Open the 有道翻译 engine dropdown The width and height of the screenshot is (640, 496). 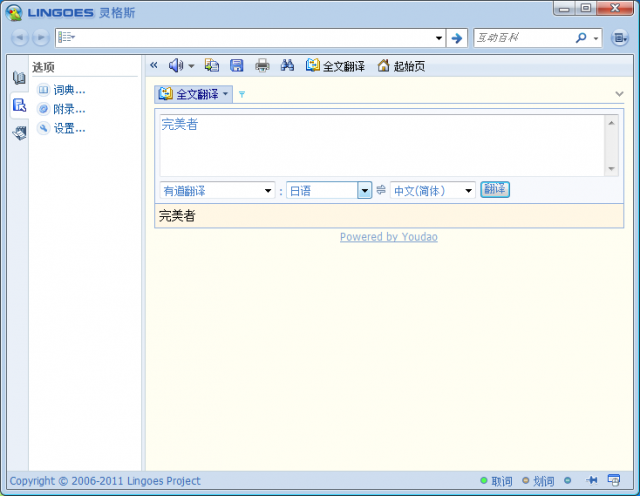point(218,191)
